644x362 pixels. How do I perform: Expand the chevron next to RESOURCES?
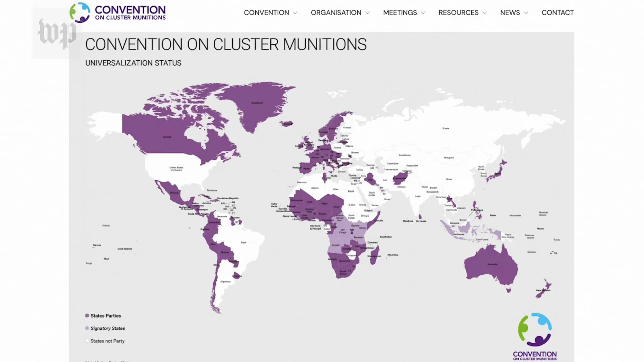coord(485,13)
